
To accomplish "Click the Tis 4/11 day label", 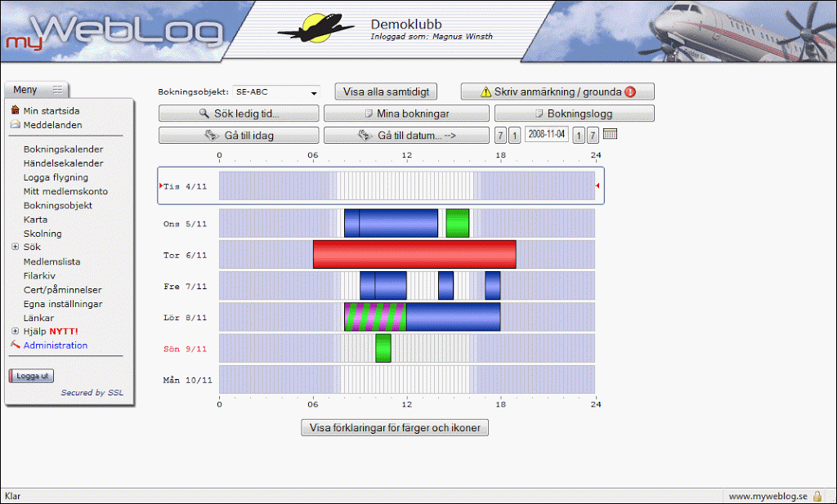I will tap(185, 186).
